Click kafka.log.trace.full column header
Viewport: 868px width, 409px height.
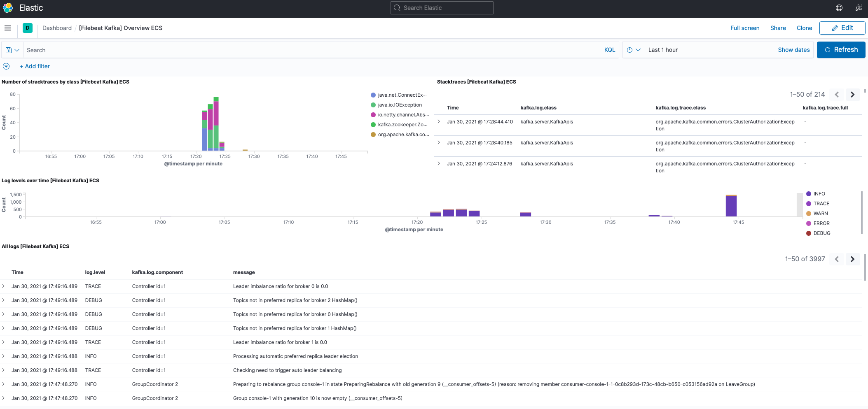[x=825, y=108]
